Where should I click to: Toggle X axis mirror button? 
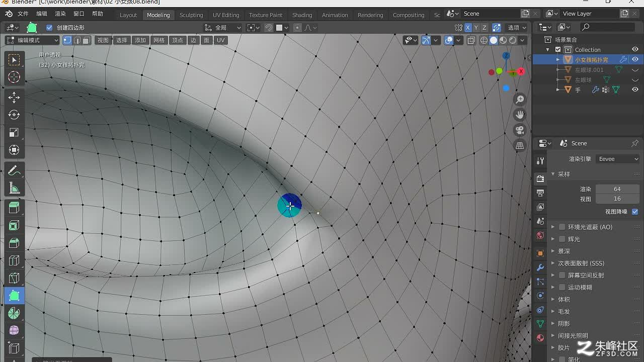coord(468,28)
